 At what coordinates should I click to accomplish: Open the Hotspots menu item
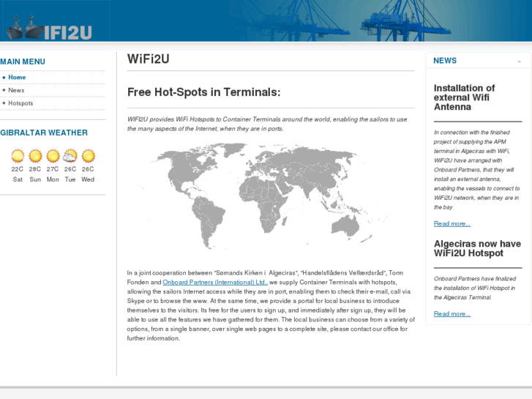tap(20, 103)
